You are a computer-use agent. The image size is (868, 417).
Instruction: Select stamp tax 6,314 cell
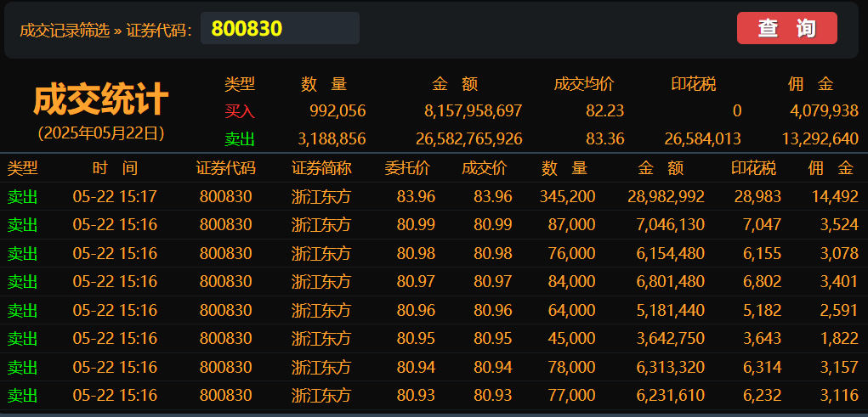pos(763,367)
